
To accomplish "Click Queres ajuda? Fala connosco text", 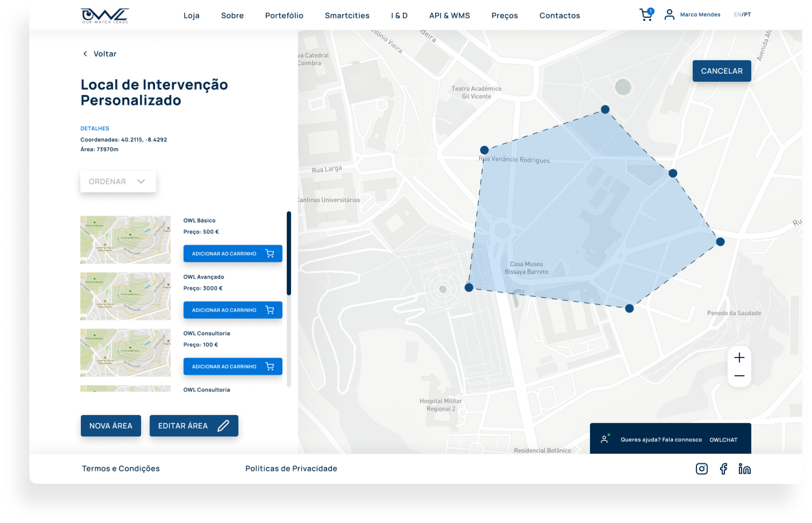I will click(x=661, y=440).
